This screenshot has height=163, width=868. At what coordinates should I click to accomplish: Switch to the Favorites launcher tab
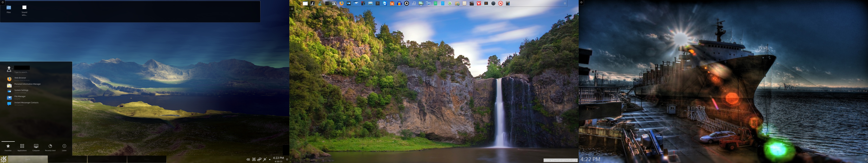(x=8, y=147)
